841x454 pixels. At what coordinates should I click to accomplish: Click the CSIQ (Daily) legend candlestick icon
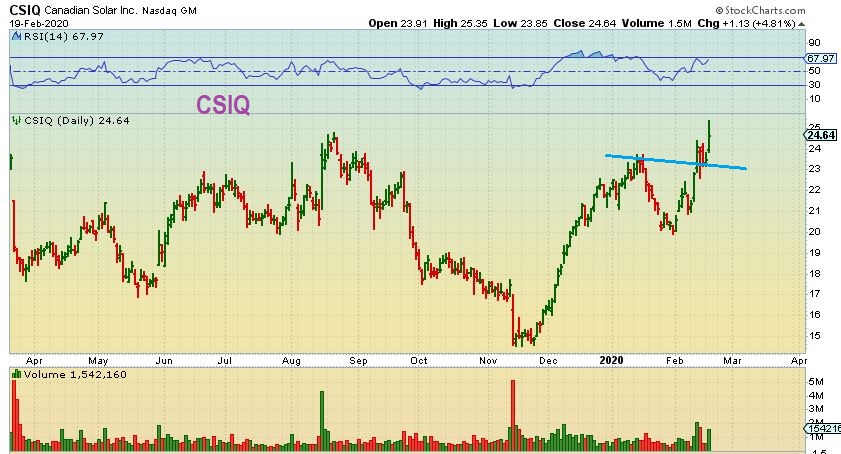(17, 121)
